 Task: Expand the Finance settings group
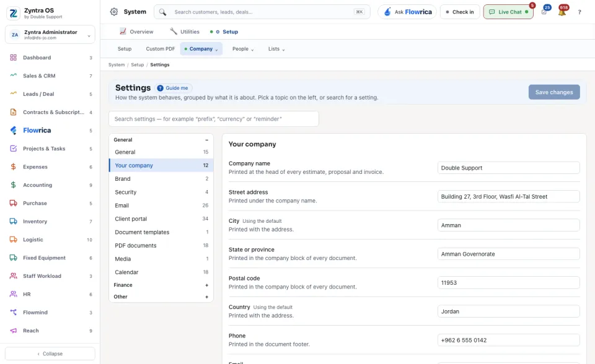coord(207,285)
